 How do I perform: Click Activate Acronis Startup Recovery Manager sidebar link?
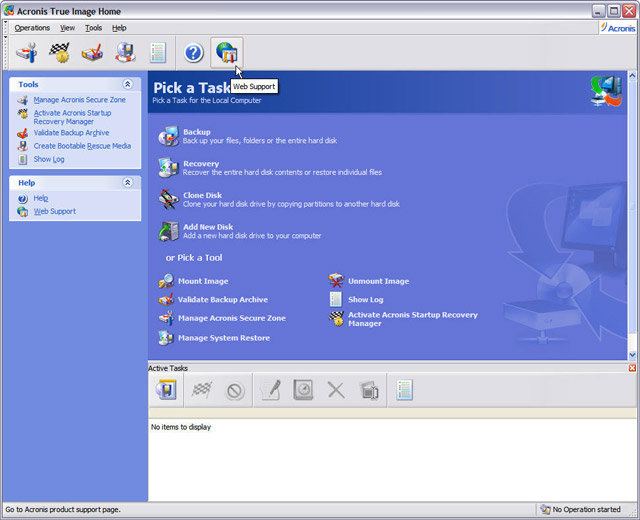pyautogui.click(x=72, y=117)
